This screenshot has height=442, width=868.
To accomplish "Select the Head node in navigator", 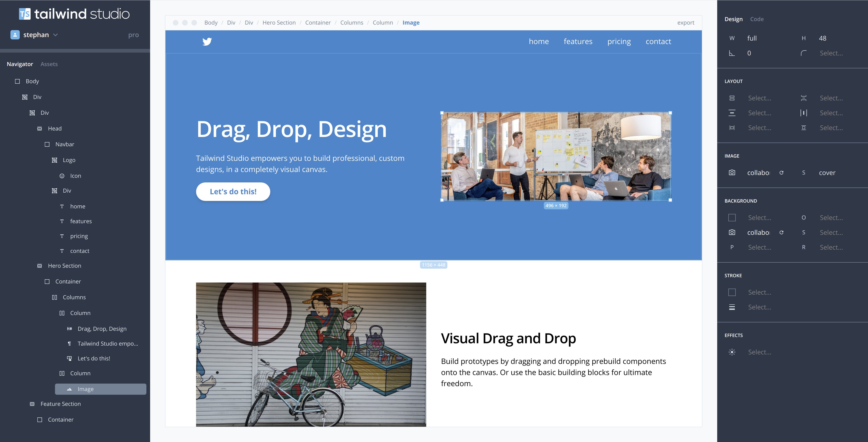I will pos(55,129).
